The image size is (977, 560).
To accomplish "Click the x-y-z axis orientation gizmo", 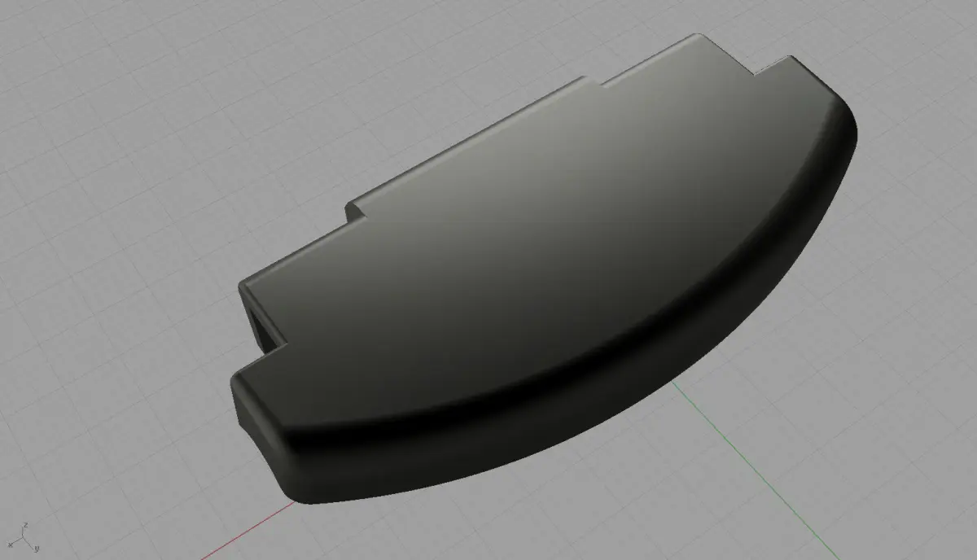I will pyautogui.click(x=25, y=537).
